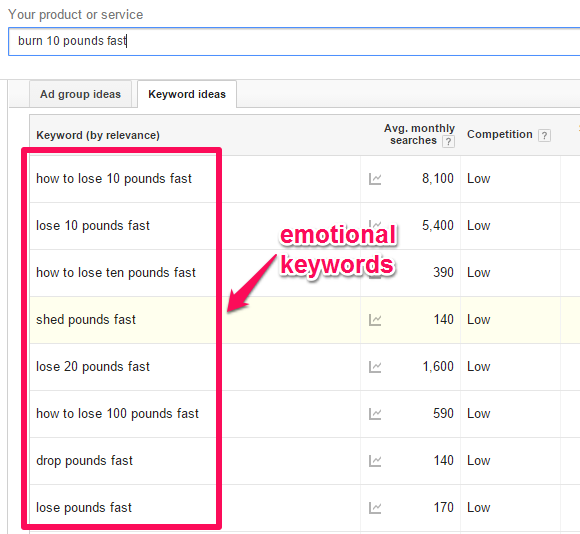580x534 pixels.
Task: Sort by Avg. monthly searches column
Action: (419, 134)
